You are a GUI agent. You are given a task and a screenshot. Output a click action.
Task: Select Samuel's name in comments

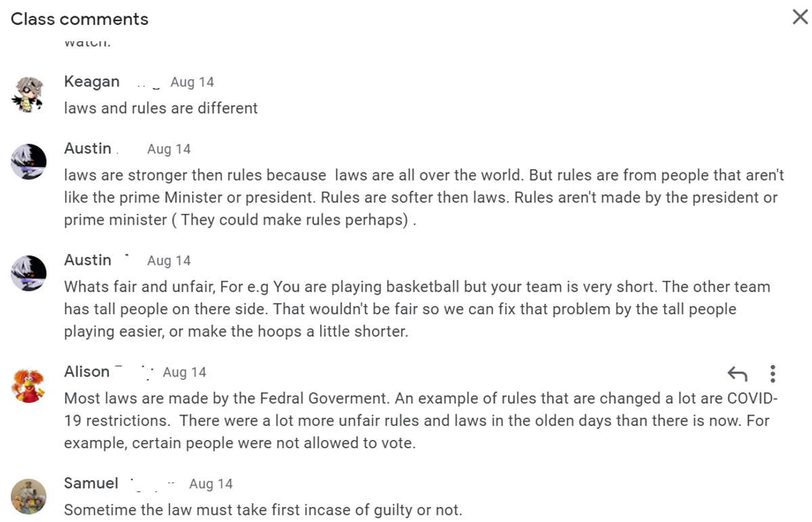pos(91,483)
